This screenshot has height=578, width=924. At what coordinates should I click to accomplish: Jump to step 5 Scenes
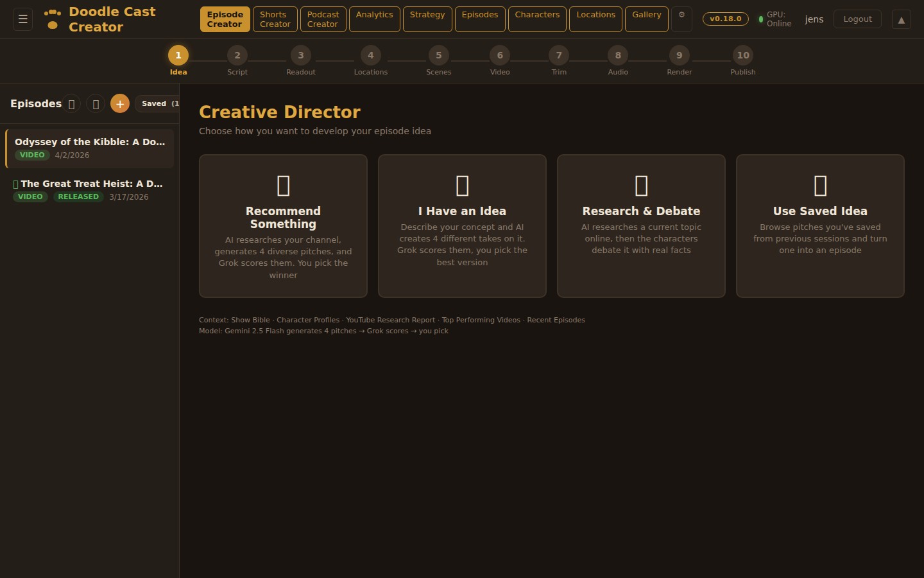pos(439,61)
